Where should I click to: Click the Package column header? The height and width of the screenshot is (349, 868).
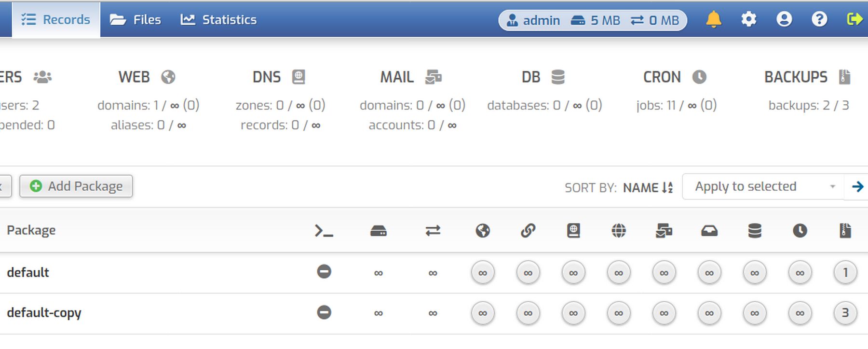pyautogui.click(x=31, y=231)
